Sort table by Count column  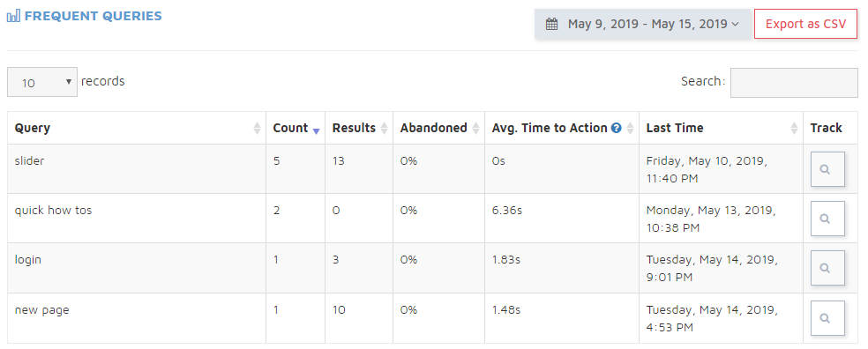click(296, 128)
